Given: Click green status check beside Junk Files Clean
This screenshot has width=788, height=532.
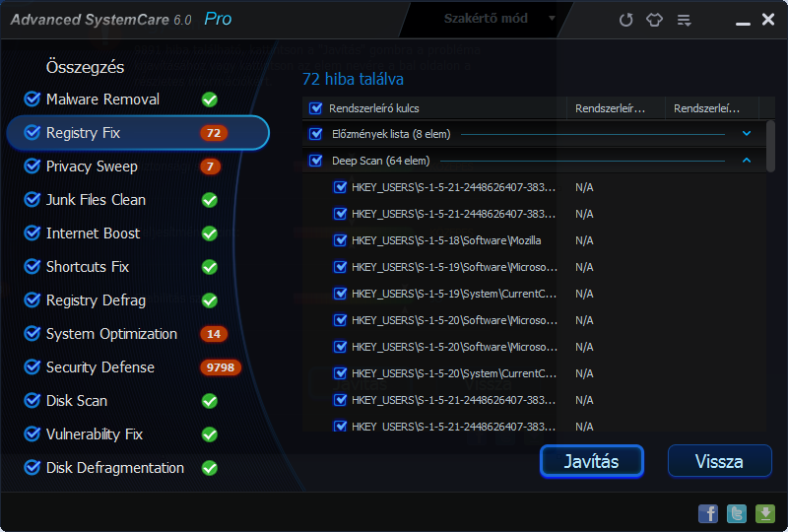Looking at the screenshot, I should [x=210, y=200].
